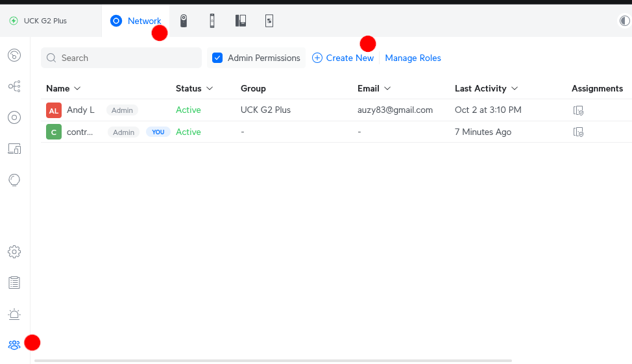Switch to the Network tab

[136, 21]
